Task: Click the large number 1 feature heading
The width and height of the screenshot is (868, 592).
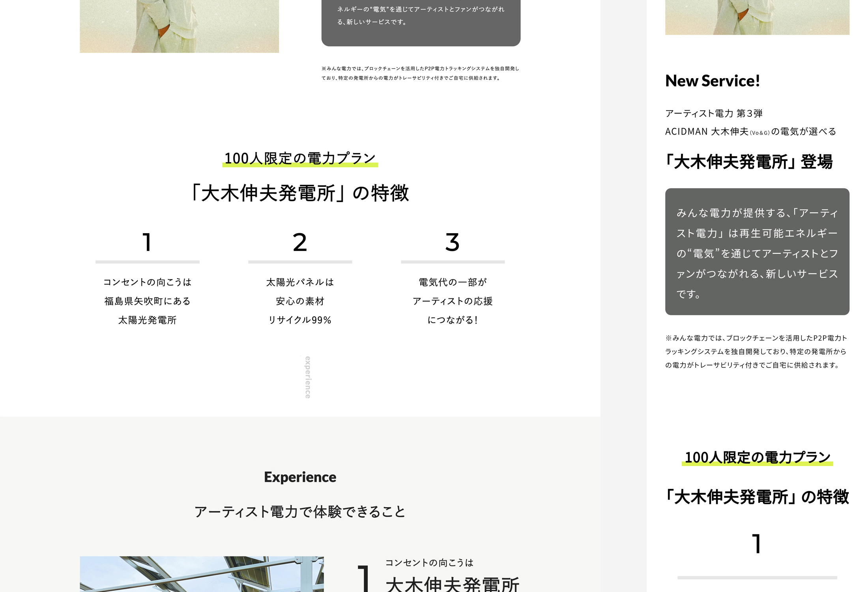Action: click(x=147, y=242)
